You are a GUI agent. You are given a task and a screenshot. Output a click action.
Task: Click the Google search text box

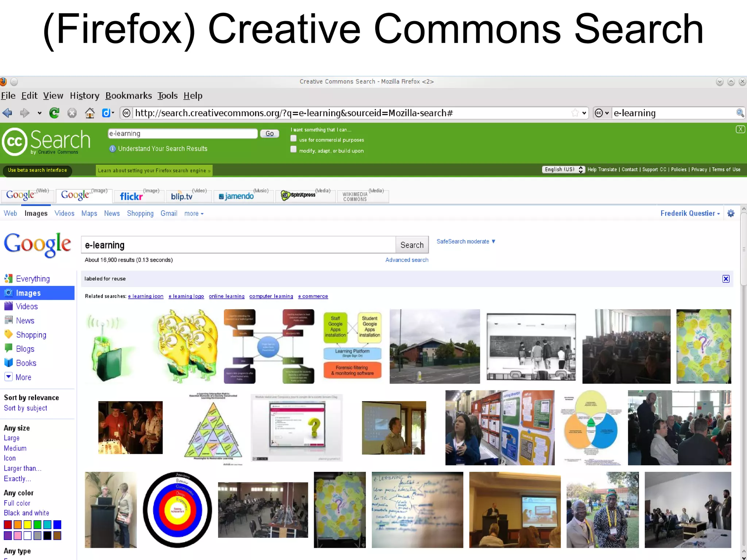pos(238,245)
